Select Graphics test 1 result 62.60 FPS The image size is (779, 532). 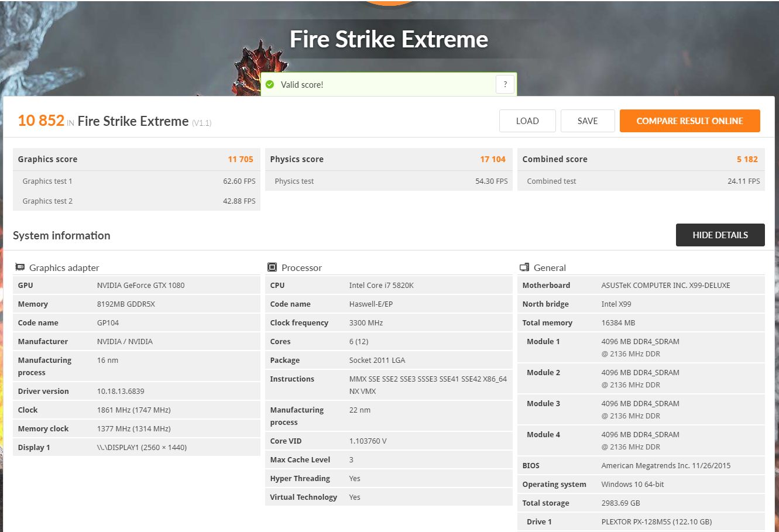(x=239, y=181)
